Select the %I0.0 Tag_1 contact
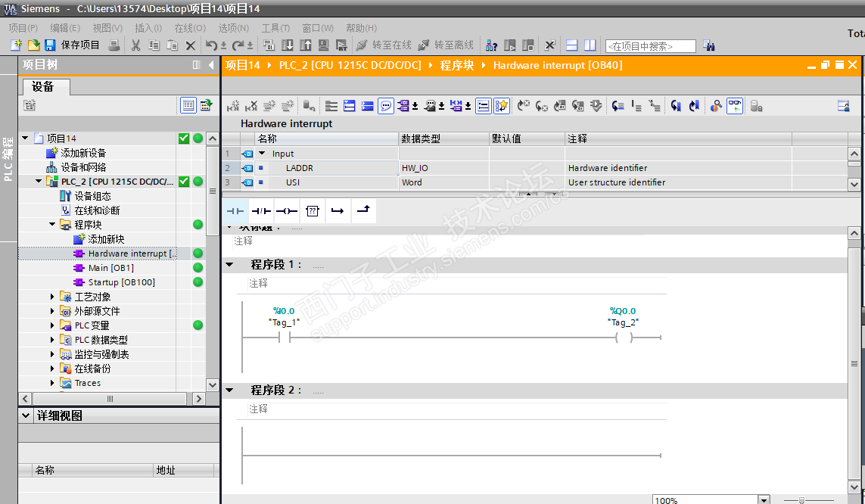 pyautogui.click(x=284, y=338)
